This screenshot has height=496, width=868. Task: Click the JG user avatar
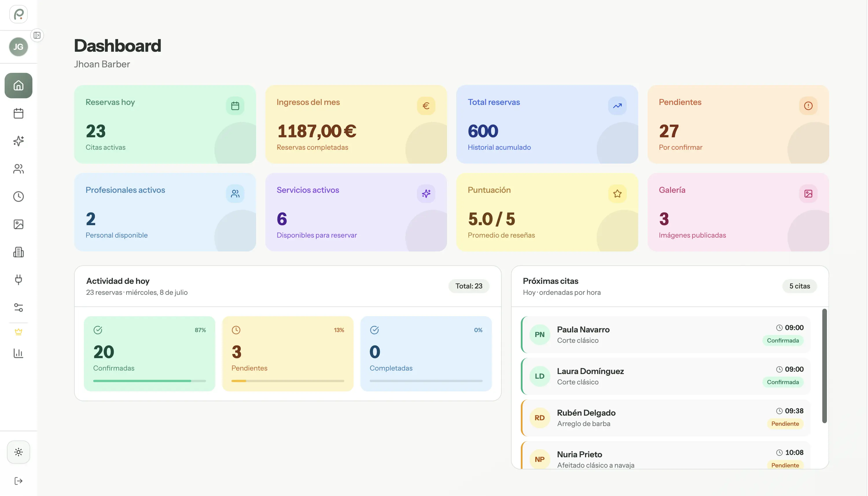pos(19,47)
